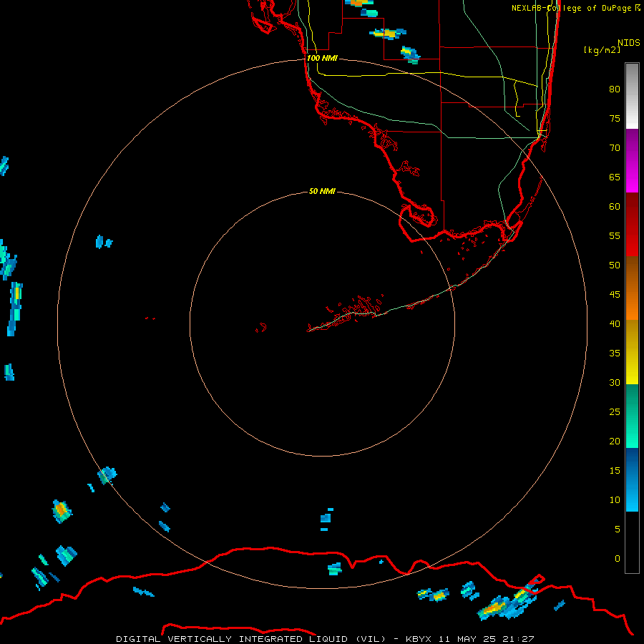644x644 pixels.
Task: Select the green segment of the color scale
Action: [632, 416]
